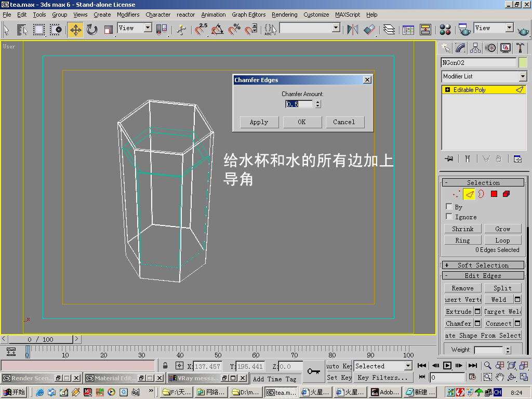Toggle Percent Snap tool
This screenshot has width=532, height=399.
pos(234,30)
